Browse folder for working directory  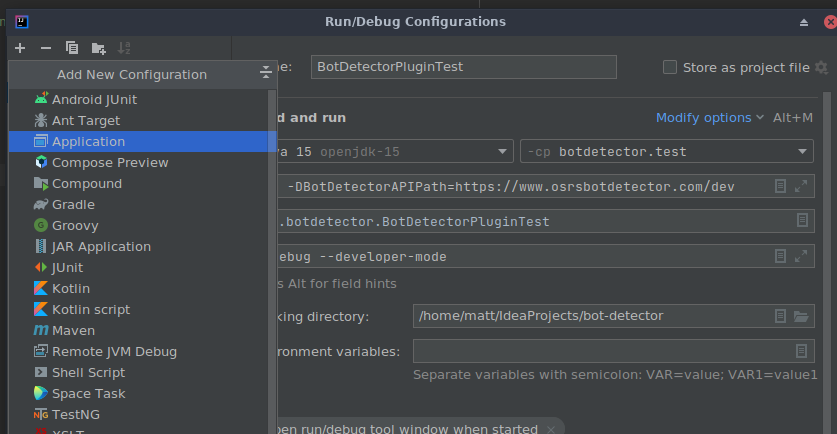pos(801,316)
